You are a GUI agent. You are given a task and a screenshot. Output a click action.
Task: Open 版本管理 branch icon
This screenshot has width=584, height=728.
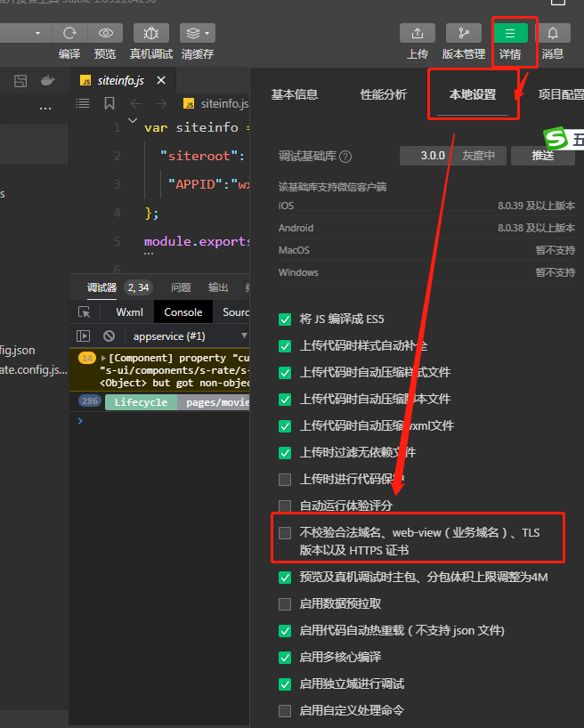[x=464, y=33]
